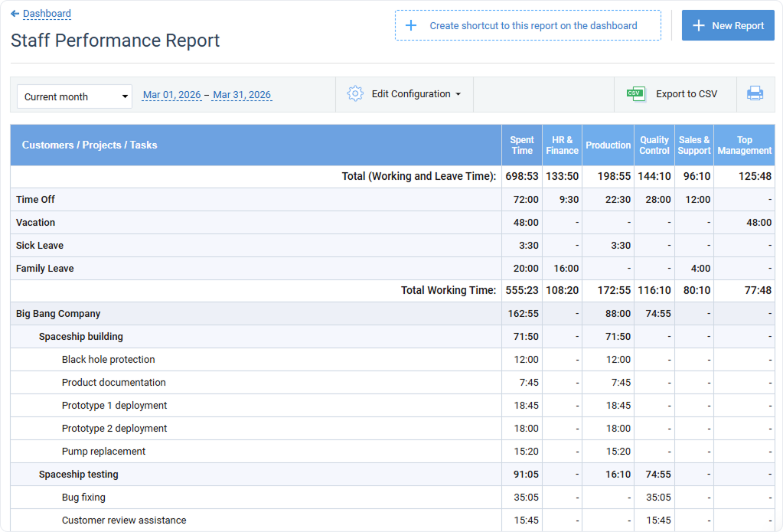The width and height of the screenshot is (783, 532).
Task: Change the end date Mar 31, 2026
Action: point(242,95)
